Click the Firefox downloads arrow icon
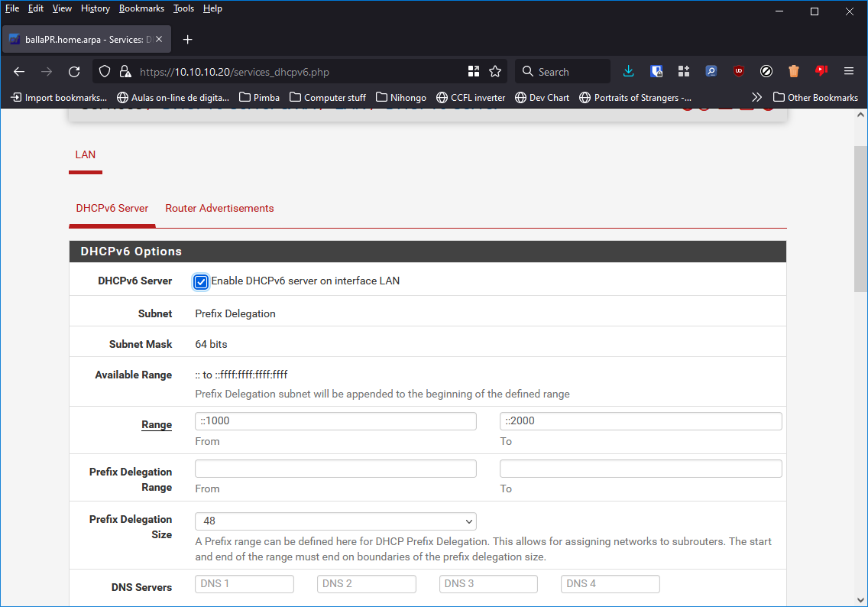 coord(628,71)
